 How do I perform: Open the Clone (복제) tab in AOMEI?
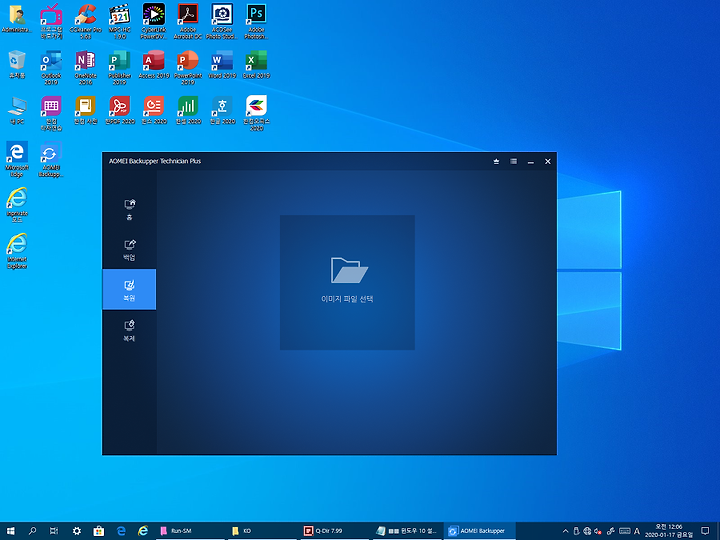129,330
